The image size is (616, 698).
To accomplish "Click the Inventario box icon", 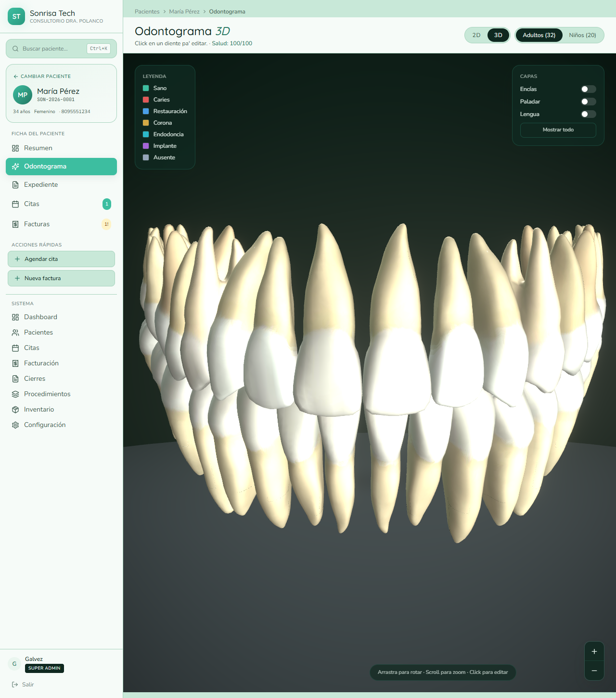I will tap(15, 410).
